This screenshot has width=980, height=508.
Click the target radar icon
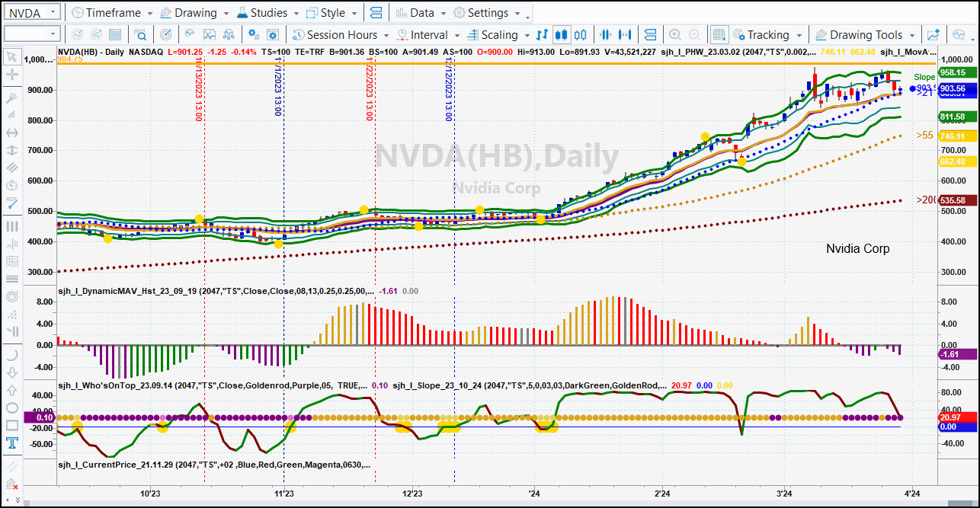[x=165, y=35]
